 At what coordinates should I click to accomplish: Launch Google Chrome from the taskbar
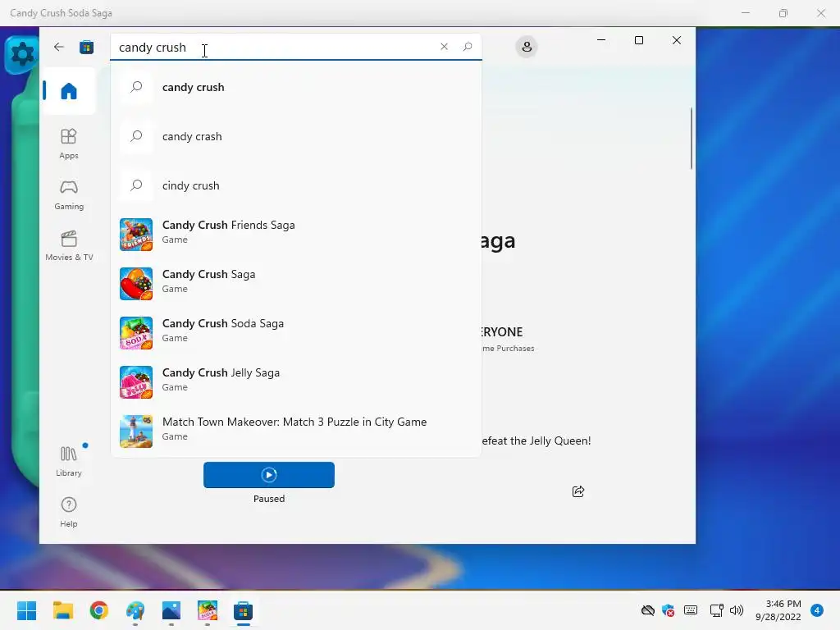[x=99, y=610]
